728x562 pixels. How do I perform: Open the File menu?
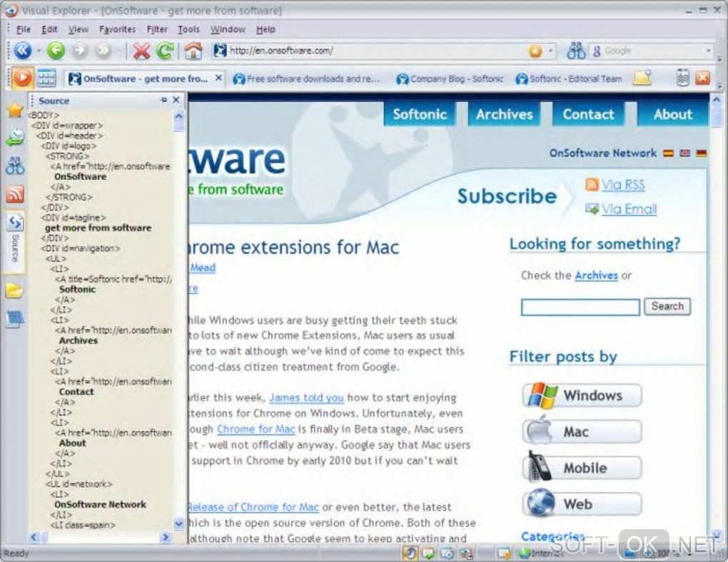tap(24, 29)
